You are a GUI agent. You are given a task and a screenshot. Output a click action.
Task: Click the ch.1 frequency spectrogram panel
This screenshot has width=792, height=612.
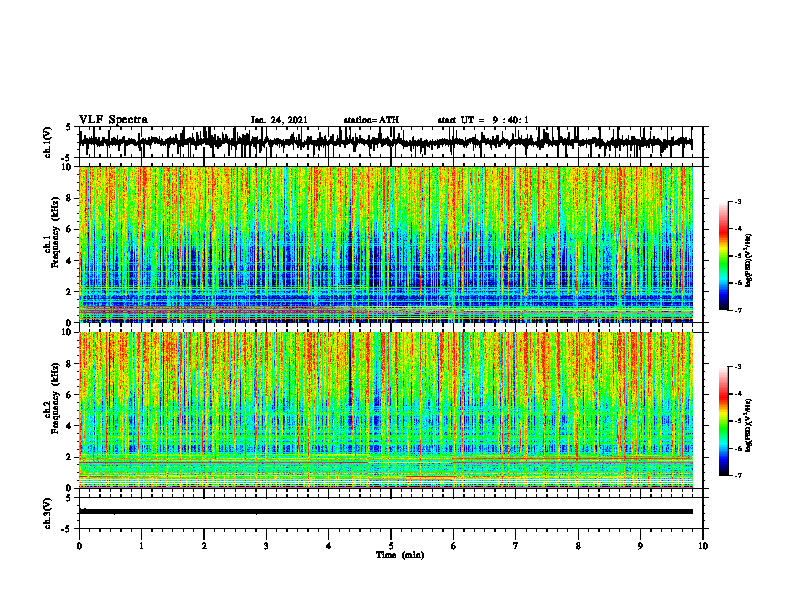coord(385,244)
